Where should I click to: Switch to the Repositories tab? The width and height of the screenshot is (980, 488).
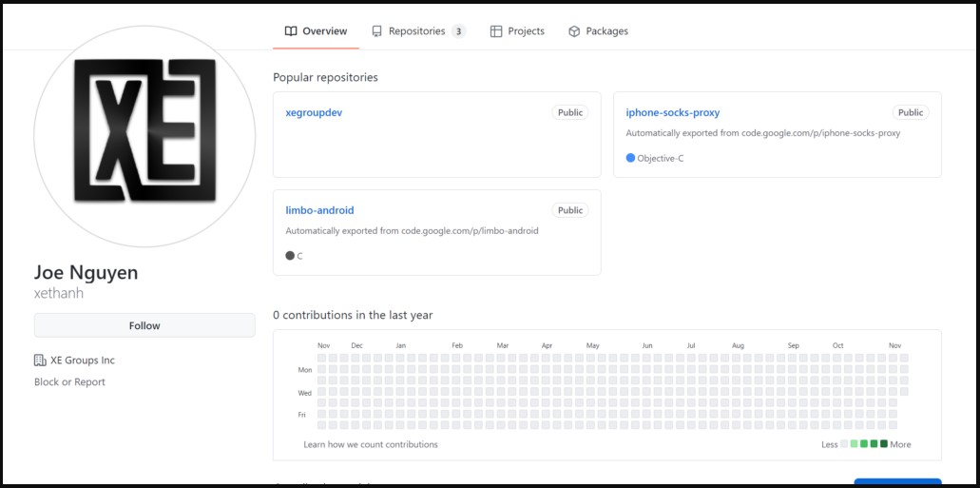418,31
